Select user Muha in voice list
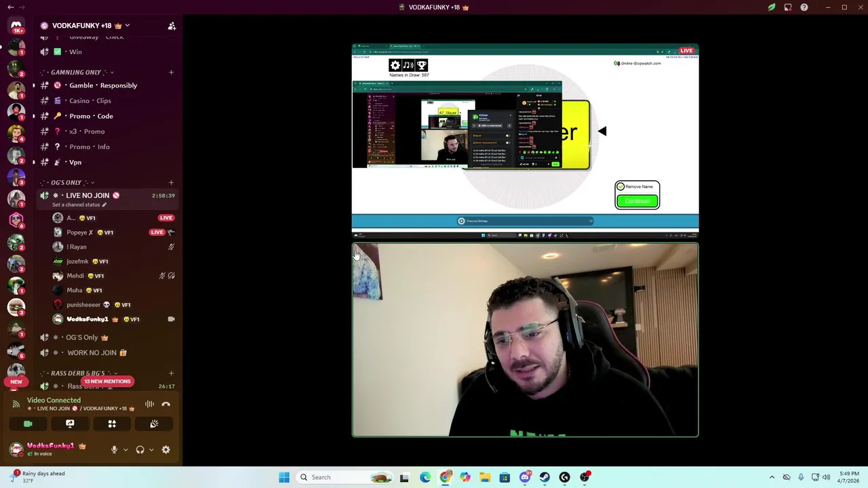This screenshot has width=868, height=488. pyautogui.click(x=113, y=290)
